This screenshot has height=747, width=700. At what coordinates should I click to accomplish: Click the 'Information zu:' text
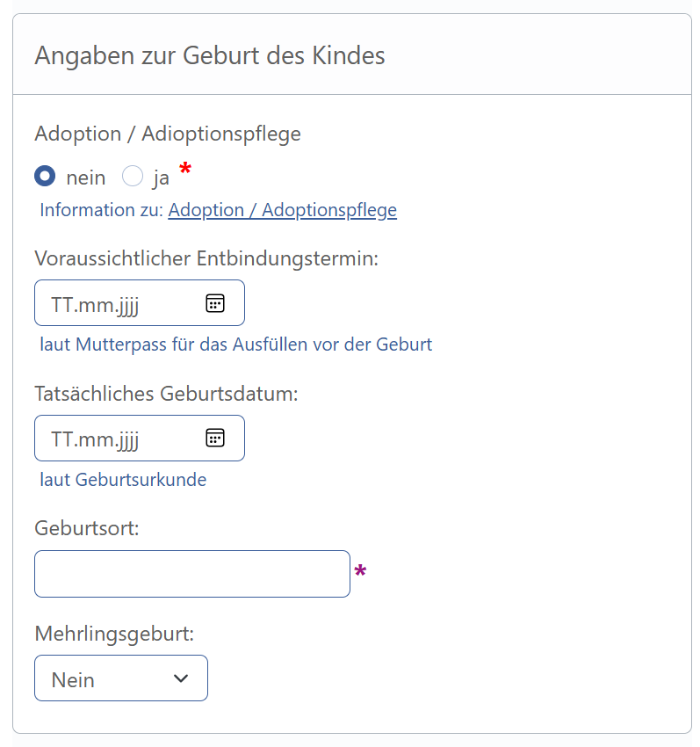[x=101, y=210]
